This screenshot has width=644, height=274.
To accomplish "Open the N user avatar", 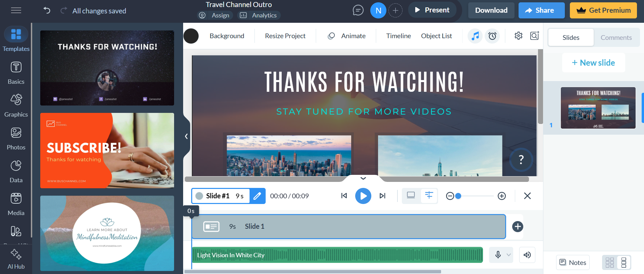I will [378, 10].
